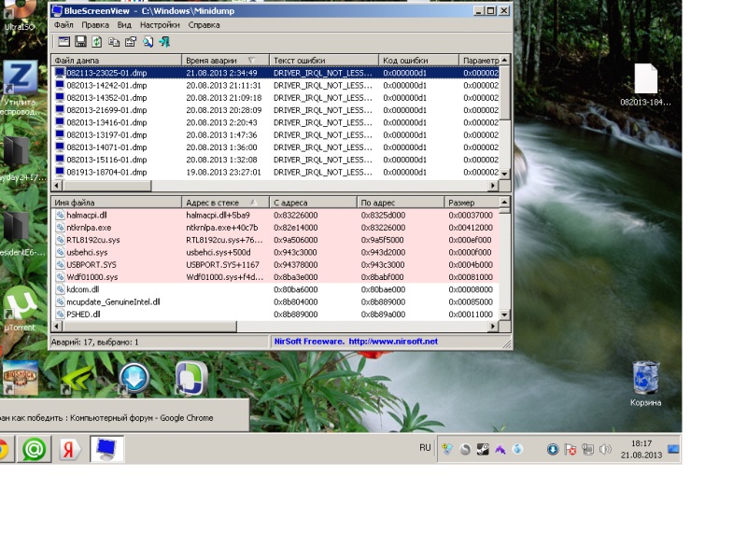Click the Advanced Options toolbar icon

(63, 42)
